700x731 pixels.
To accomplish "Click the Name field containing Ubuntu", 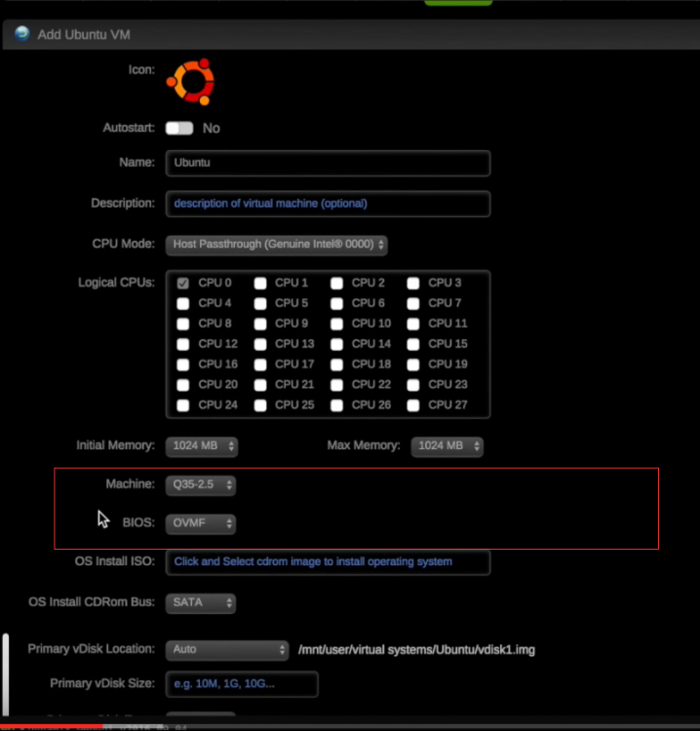I will click(x=328, y=163).
